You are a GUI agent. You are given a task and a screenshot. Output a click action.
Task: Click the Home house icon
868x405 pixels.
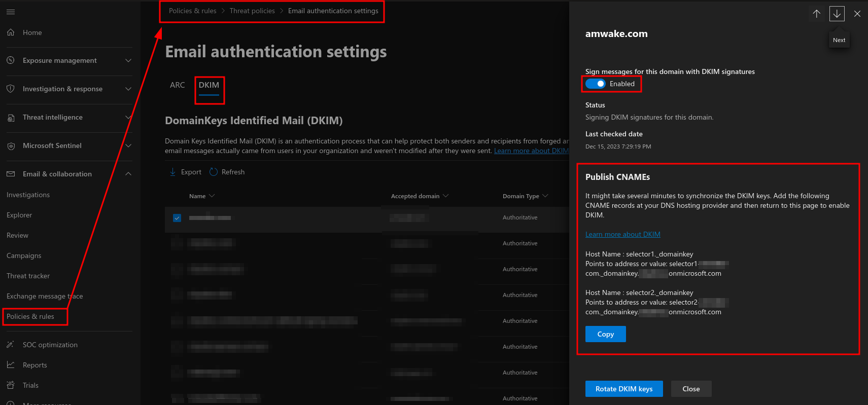11,32
